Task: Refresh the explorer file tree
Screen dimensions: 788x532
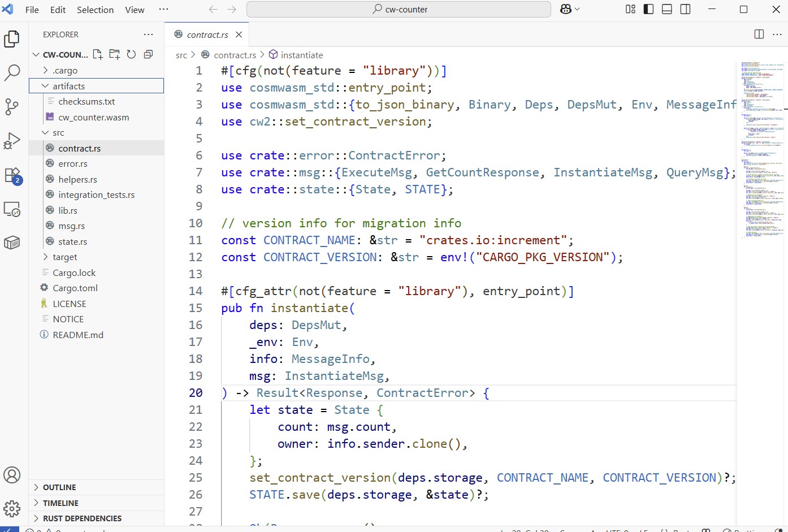Action: click(x=131, y=54)
